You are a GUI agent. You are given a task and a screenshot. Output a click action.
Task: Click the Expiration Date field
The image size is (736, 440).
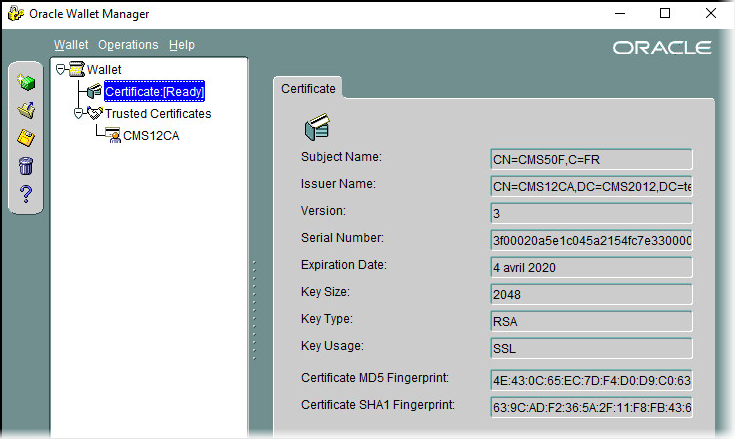(x=591, y=268)
